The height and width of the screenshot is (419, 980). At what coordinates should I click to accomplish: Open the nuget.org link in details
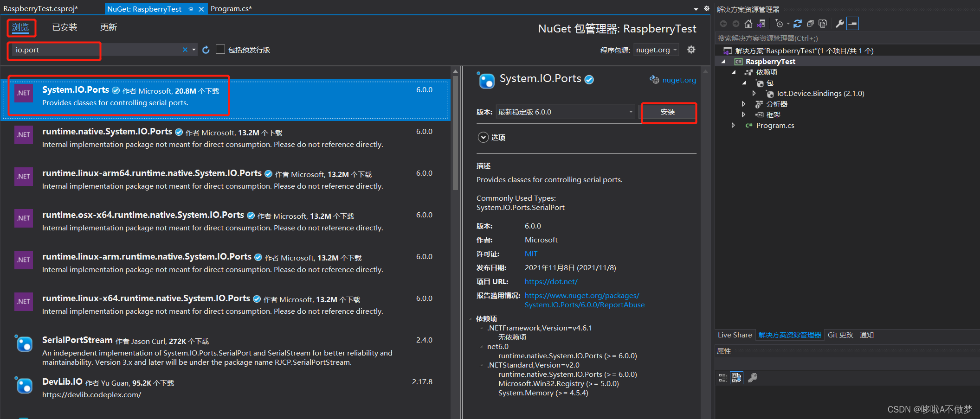pyautogui.click(x=679, y=80)
